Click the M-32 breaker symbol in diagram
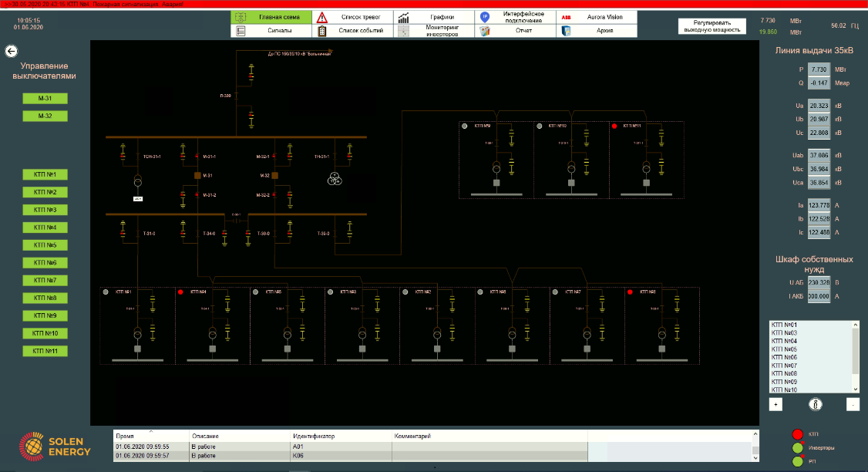Screen dimensions: 868x472 click(286, 176)
